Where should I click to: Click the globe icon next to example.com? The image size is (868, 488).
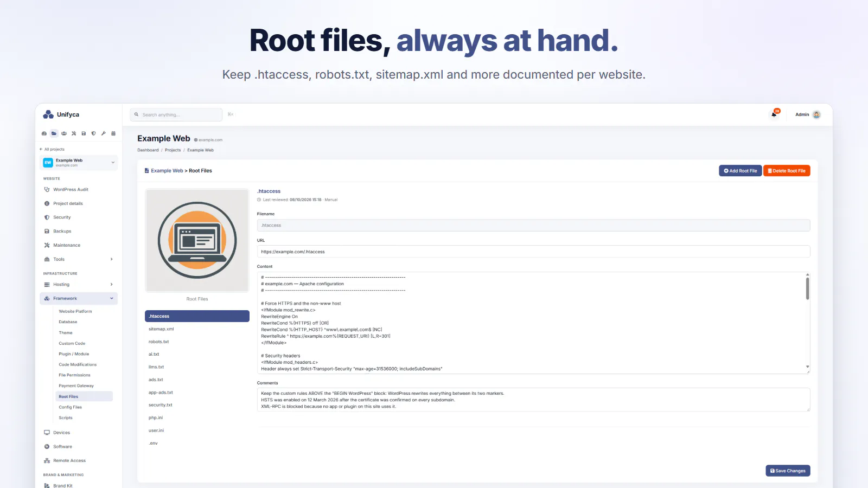(x=196, y=140)
